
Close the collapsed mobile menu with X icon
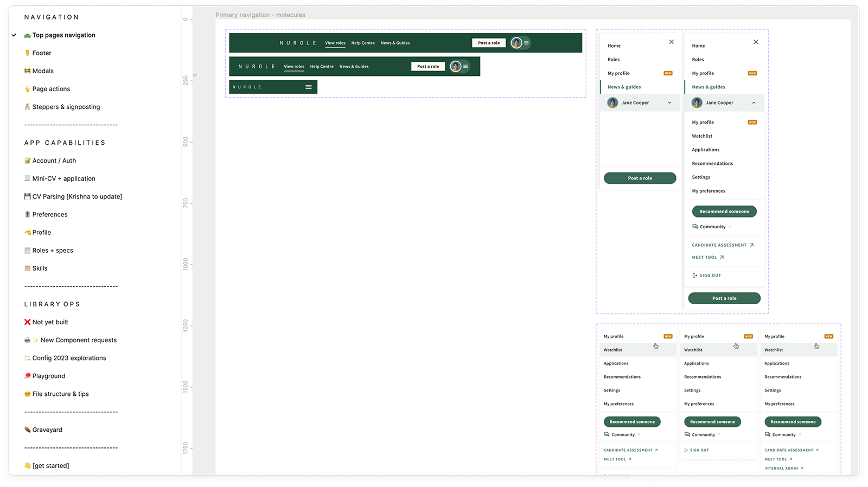click(672, 42)
